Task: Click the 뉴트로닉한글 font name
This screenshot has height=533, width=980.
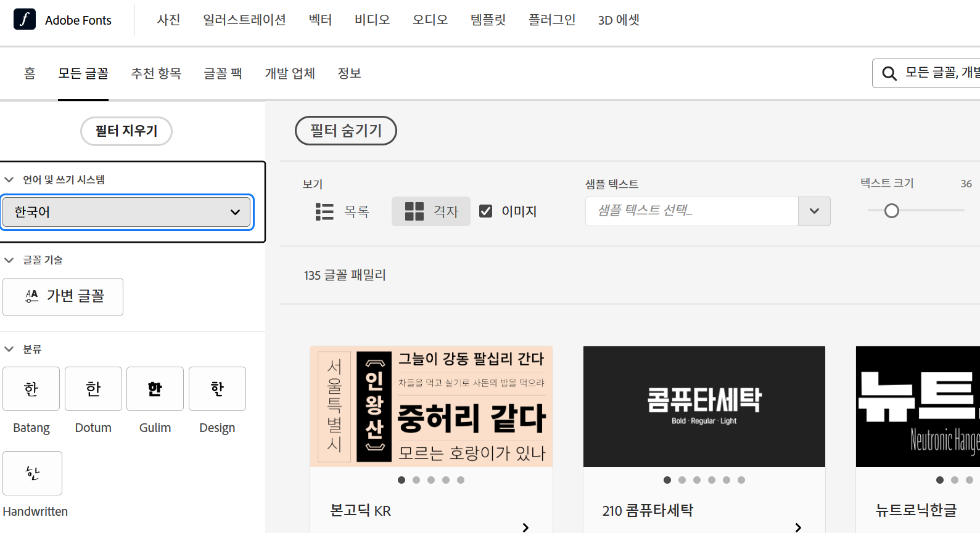Action: 916,511
